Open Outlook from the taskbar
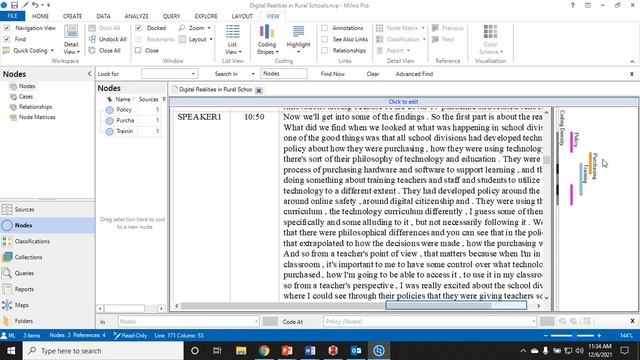The height and width of the screenshot is (360, 640). [356, 351]
